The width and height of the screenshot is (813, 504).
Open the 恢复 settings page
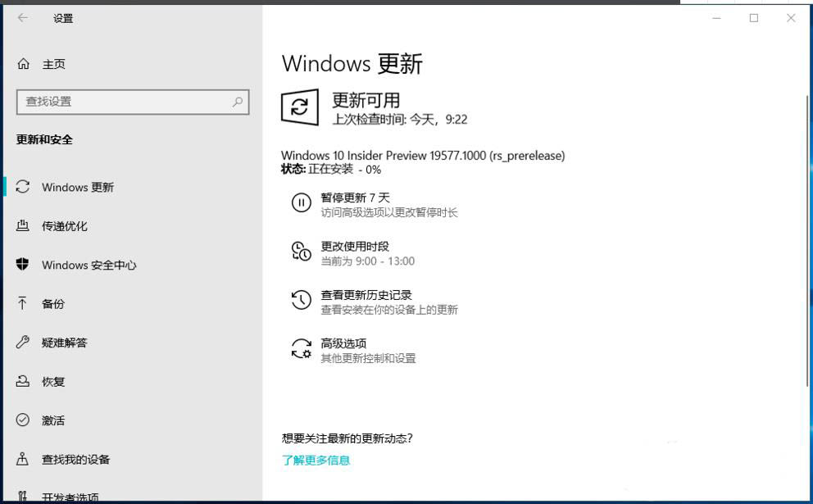pos(53,382)
